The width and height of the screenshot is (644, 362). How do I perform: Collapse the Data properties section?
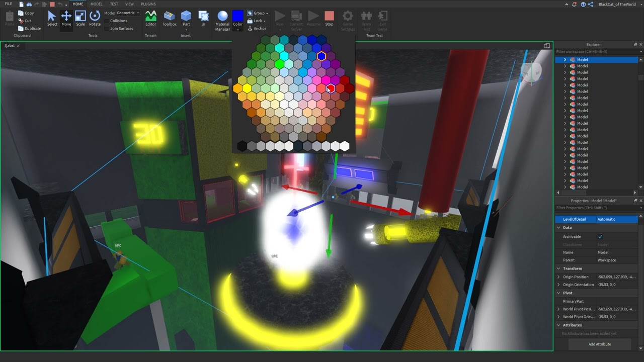(x=558, y=228)
